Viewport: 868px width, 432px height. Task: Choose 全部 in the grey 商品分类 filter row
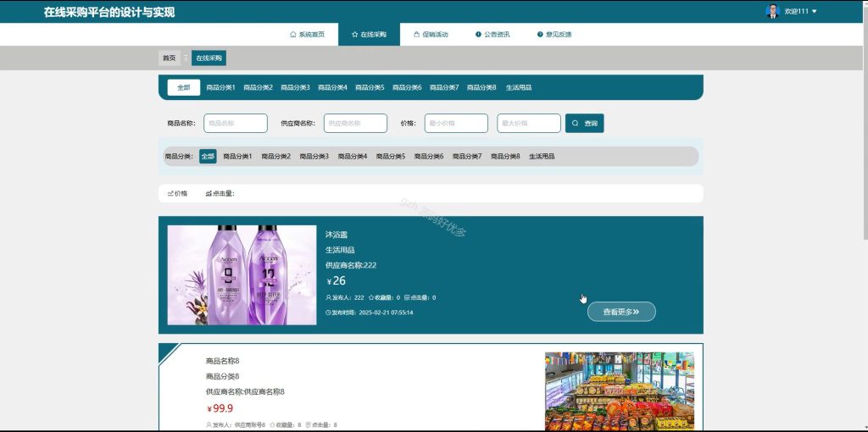pos(208,157)
